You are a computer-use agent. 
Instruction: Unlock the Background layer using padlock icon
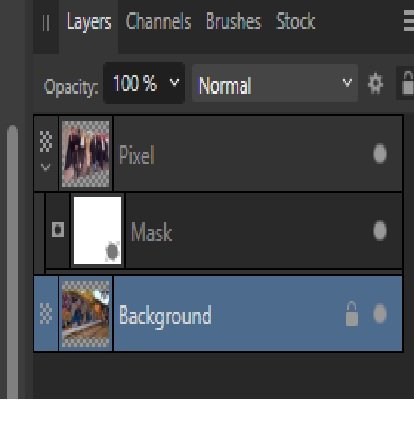point(352,314)
